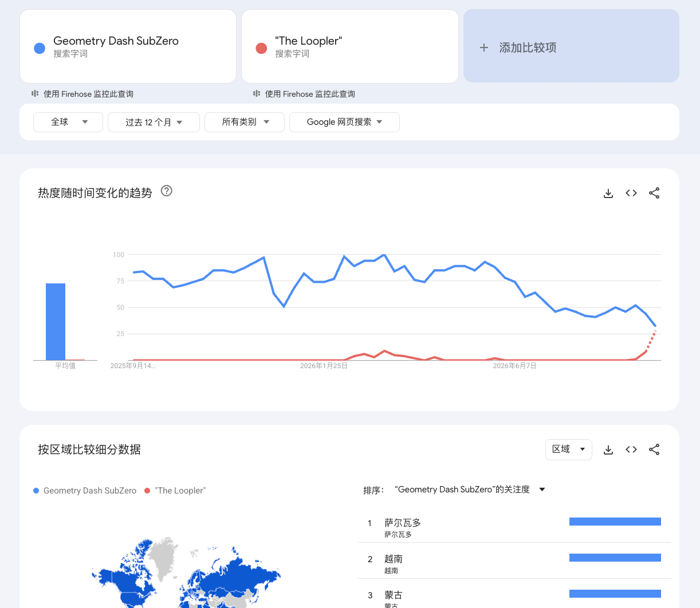700x608 pixels.
Task: Share the interest over time chart
Action: [x=654, y=194]
